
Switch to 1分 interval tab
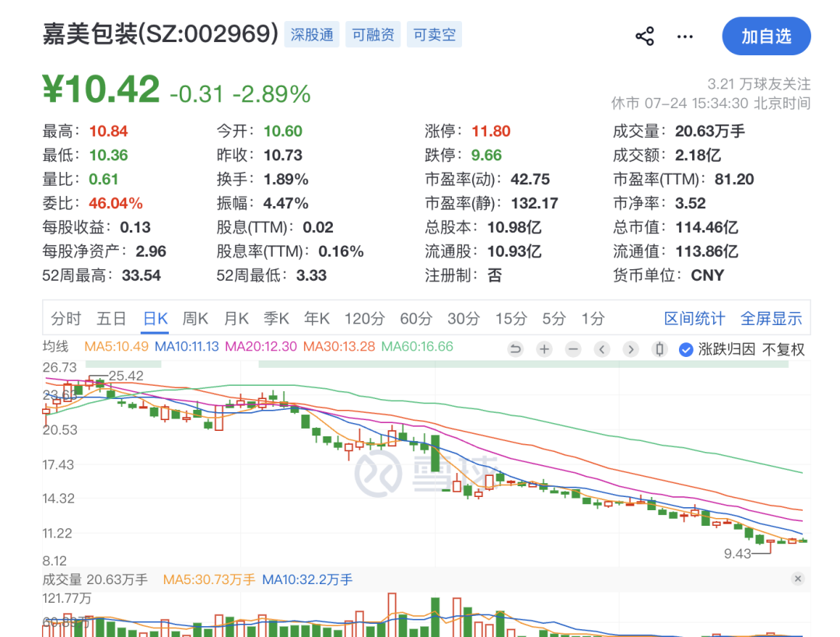tap(593, 318)
